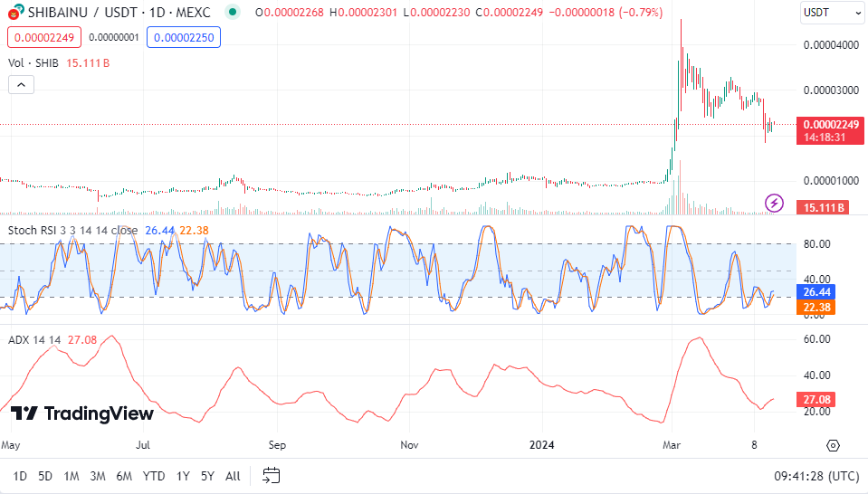The width and height of the screenshot is (868, 494).
Task: Click the ADX 14 14 indicator label
Action: click(x=34, y=339)
